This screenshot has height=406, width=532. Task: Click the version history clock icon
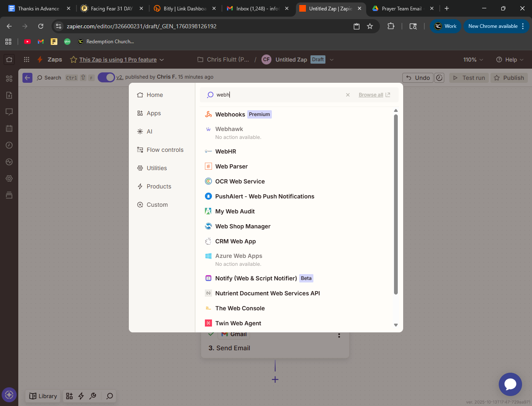pyautogui.click(x=439, y=78)
